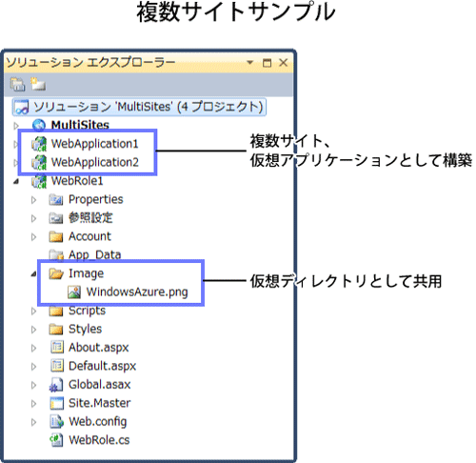Close the Solution Explorer panel
The image size is (476, 463).
point(283,63)
